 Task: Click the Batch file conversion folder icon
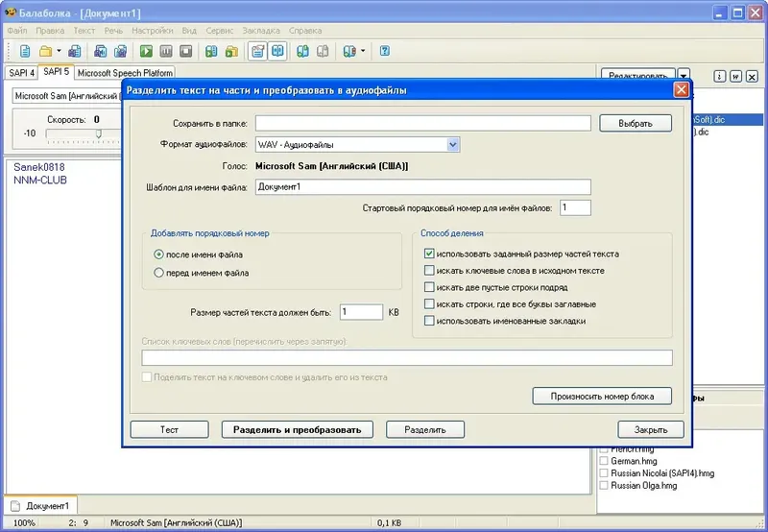point(231,51)
